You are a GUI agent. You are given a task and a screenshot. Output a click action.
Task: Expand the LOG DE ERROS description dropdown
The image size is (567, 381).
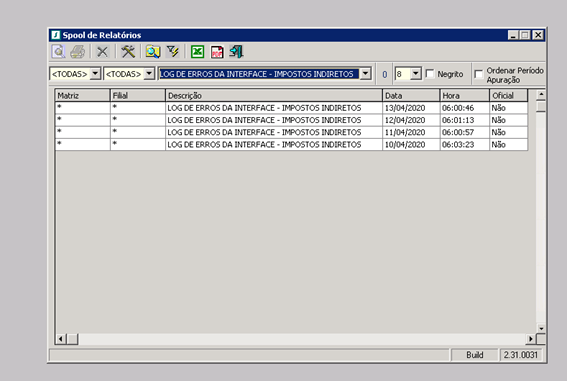[x=366, y=74]
